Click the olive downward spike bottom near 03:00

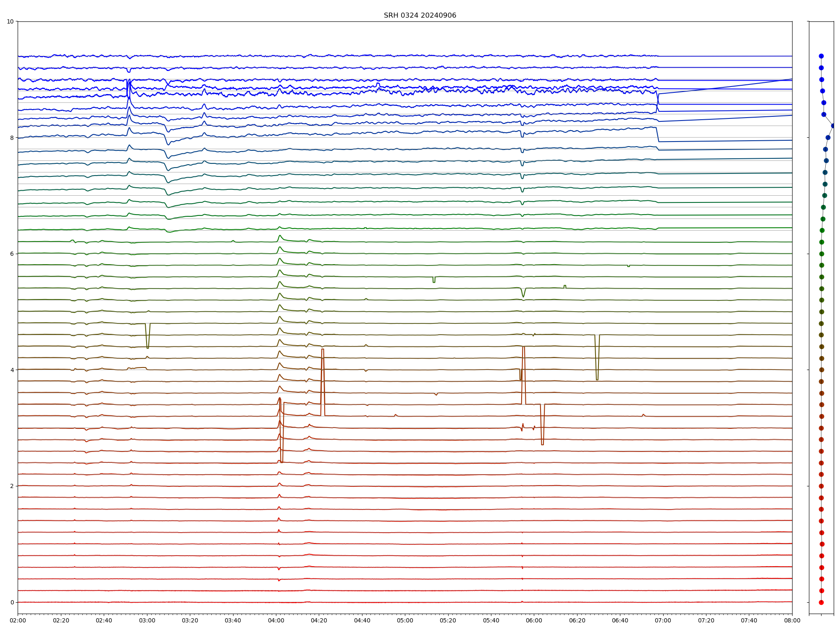(x=147, y=348)
